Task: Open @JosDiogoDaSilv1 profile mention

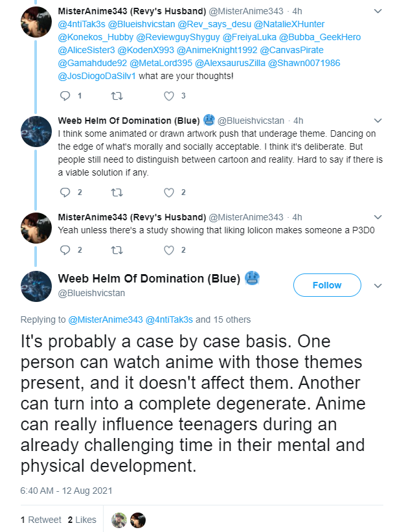Action: click(x=97, y=76)
